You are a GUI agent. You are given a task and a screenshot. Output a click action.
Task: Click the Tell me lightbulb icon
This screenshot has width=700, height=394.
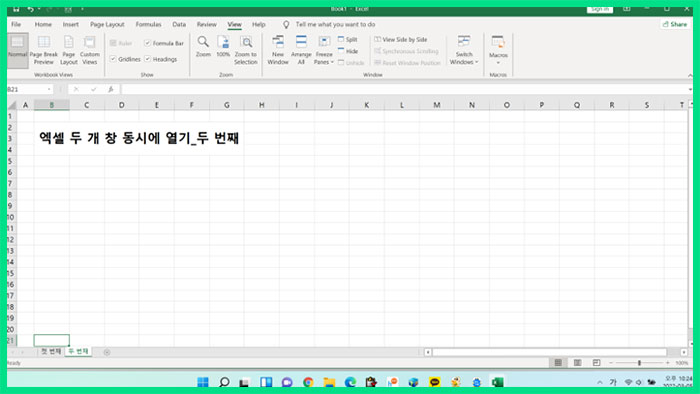point(286,25)
